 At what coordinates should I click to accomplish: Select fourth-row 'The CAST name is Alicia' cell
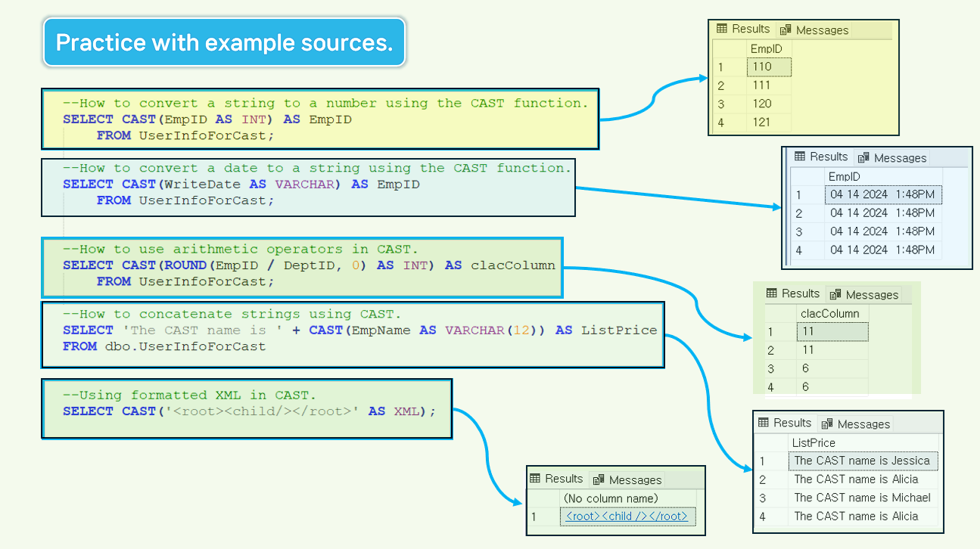863,516
